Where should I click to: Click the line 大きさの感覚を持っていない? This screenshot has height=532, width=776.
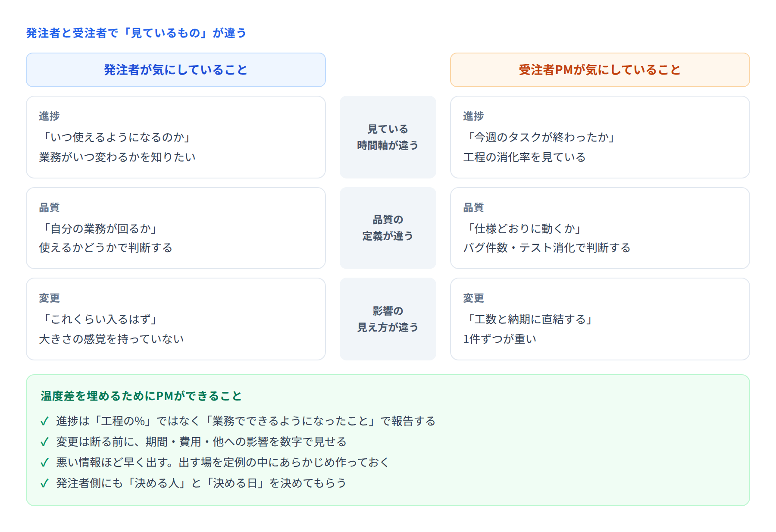(111, 339)
